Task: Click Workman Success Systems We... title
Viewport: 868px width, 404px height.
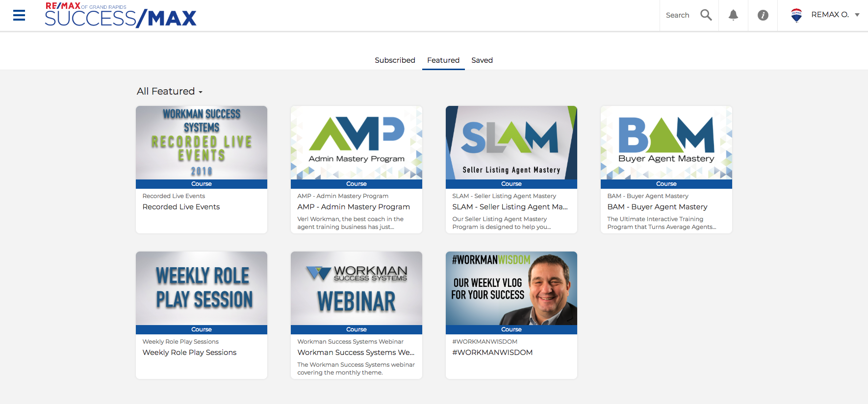Action: [x=356, y=353]
